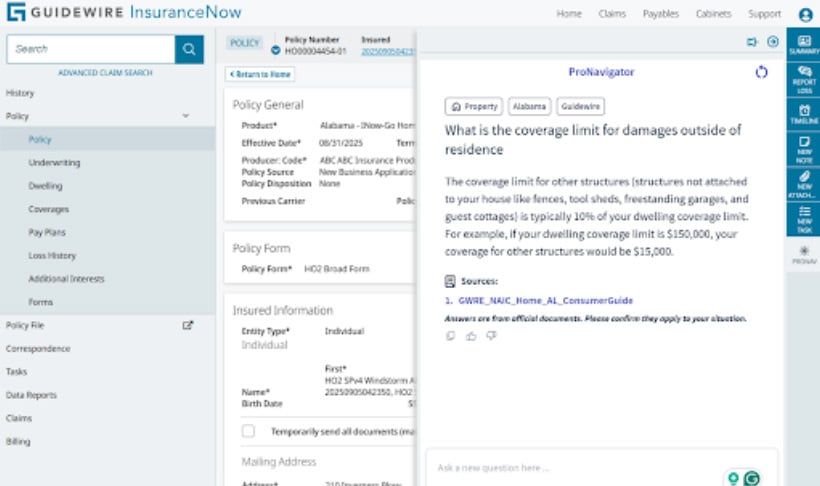Click the Report Loss sidebar icon
The width and height of the screenshot is (820, 486).
[x=804, y=79]
